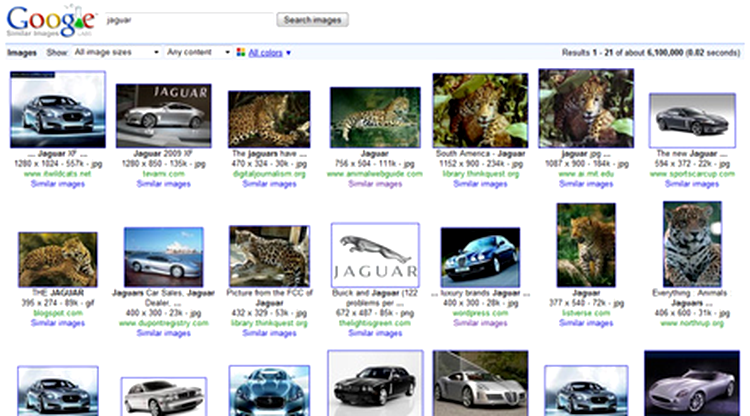This screenshot has width=750, height=416.
Task: Click Similar images under Jaguar 2009 XF
Action: click(x=164, y=184)
